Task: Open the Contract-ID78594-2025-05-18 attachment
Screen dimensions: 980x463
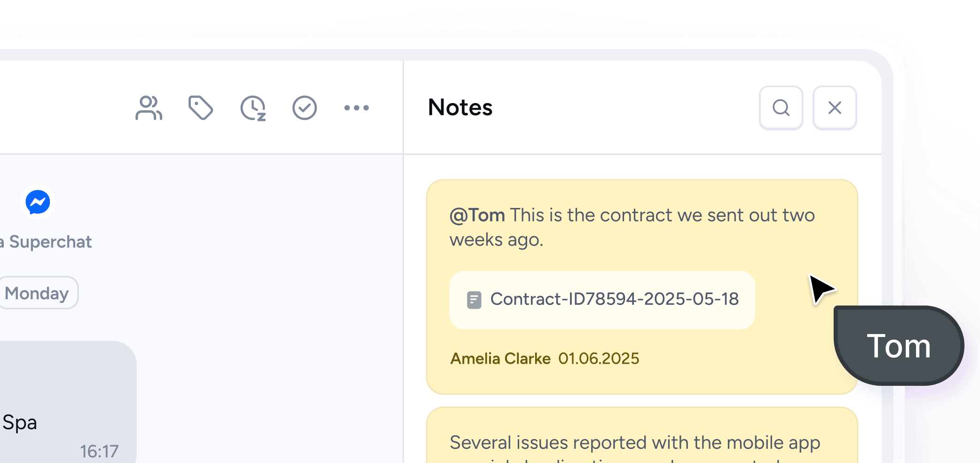Action: 614,299
